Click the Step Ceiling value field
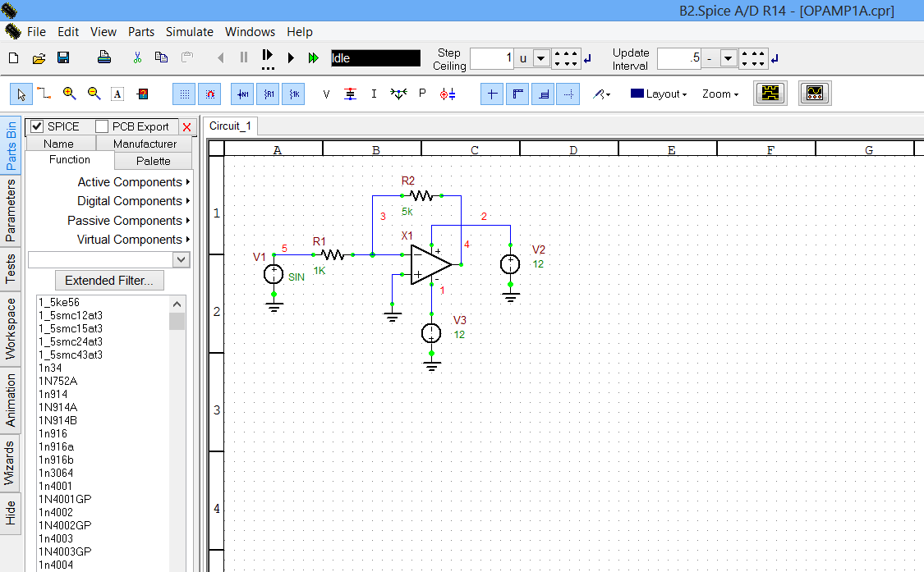The height and width of the screenshot is (572, 924). pyautogui.click(x=492, y=58)
